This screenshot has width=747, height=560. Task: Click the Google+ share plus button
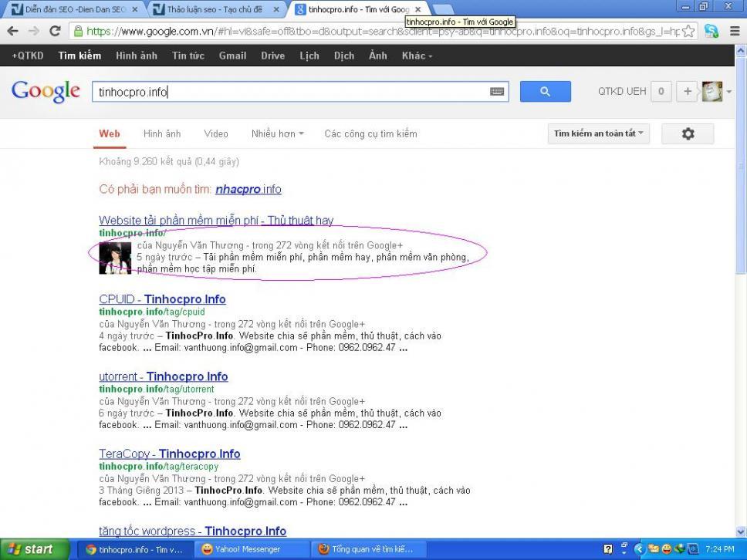(687, 92)
